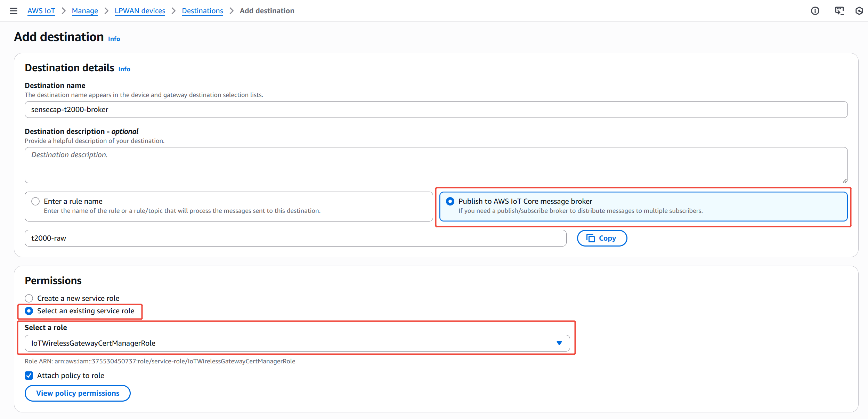Select Publish to AWS IoT Core message broker
This screenshot has height=419, width=868.
coord(450,201)
